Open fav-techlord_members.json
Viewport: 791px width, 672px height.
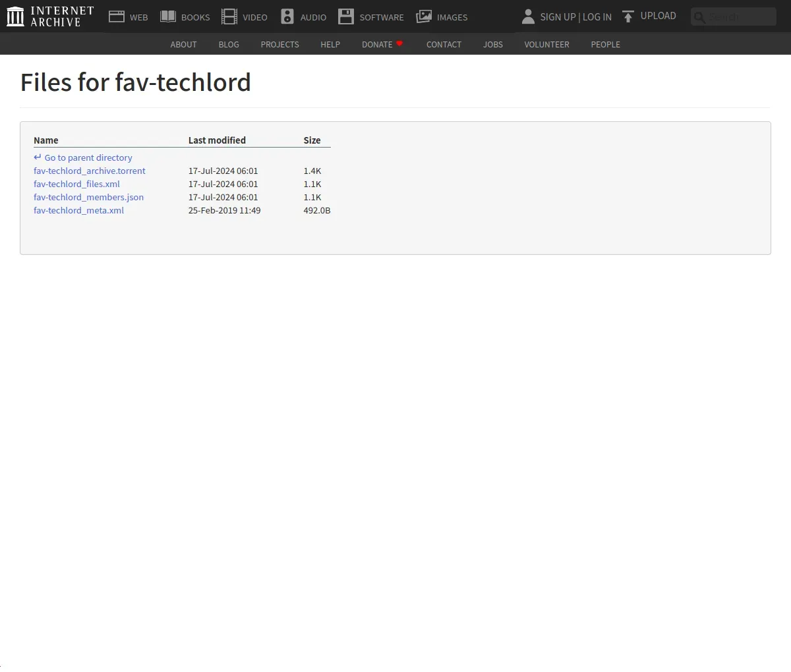(x=88, y=198)
